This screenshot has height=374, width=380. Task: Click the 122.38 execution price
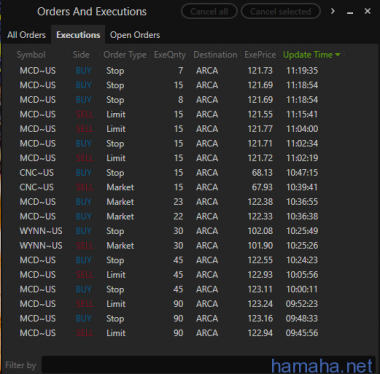pyautogui.click(x=260, y=202)
